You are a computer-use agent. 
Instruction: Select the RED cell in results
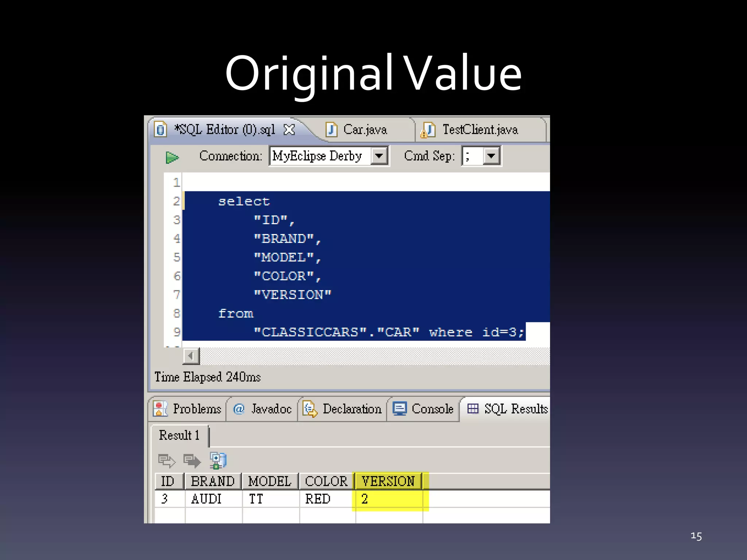327,499
